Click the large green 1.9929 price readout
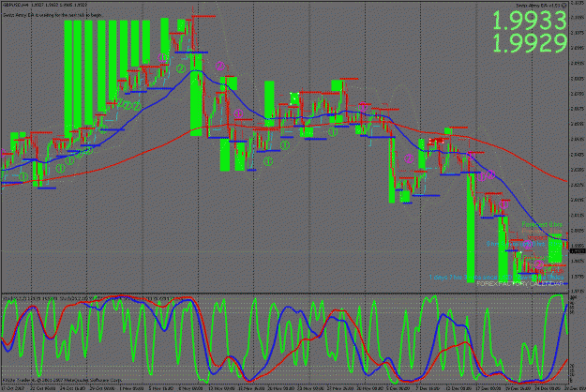 530,43
